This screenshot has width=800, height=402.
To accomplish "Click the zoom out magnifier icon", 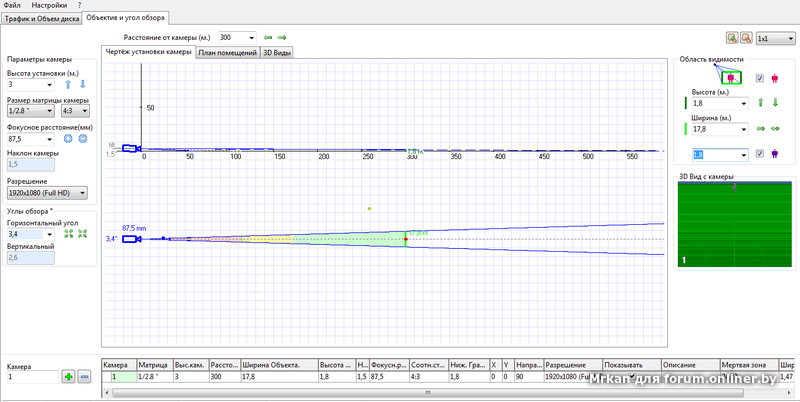I will (745, 38).
